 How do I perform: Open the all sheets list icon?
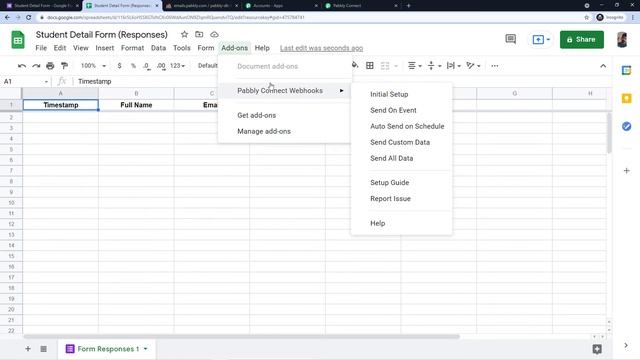pyautogui.click(x=44, y=349)
